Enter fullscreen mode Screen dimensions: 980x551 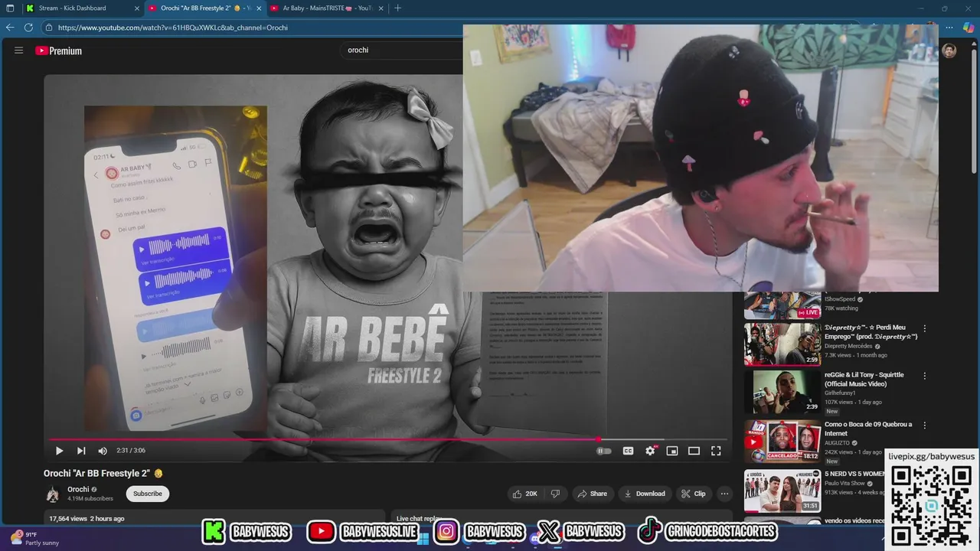click(716, 451)
